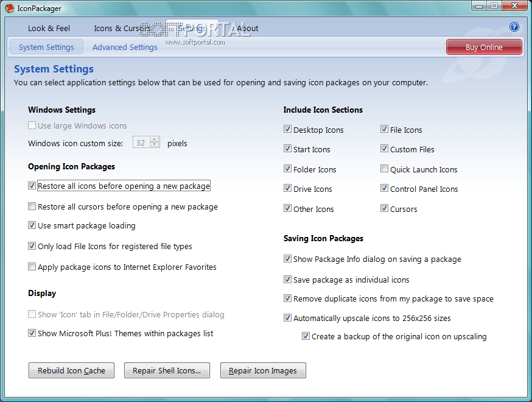Open the Look & Feel tab
The height and width of the screenshot is (402, 532).
point(49,29)
